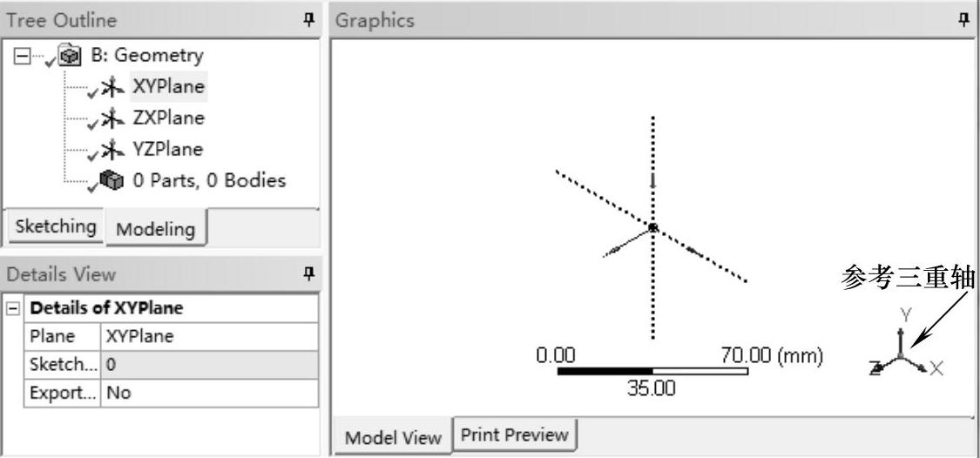Open the Model View tab
The image size is (980, 458).
click(x=392, y=437)
